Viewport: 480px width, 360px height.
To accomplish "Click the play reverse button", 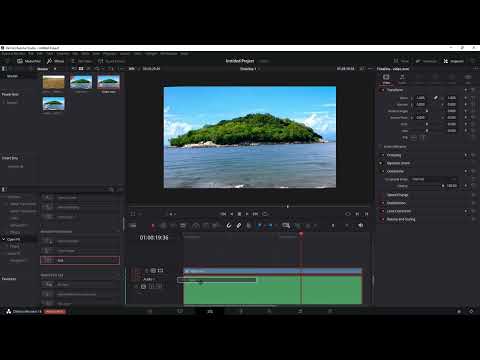I will (x=232, y=214).
